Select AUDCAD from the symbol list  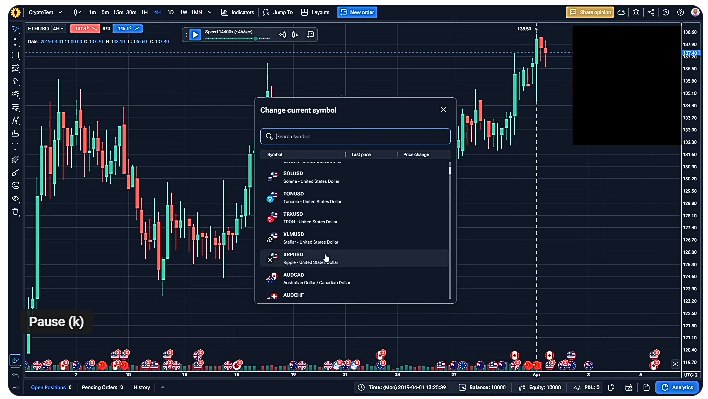[x=354, y=278]
